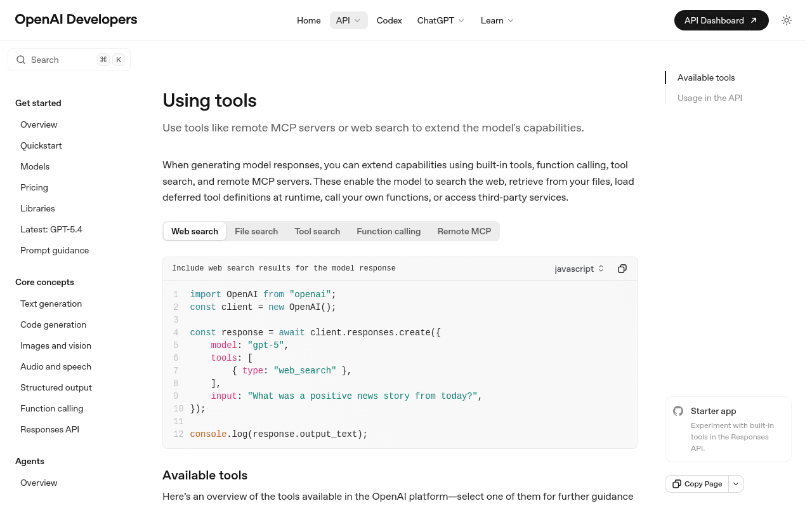Open Code generation in the sidebar

[53, 324]
